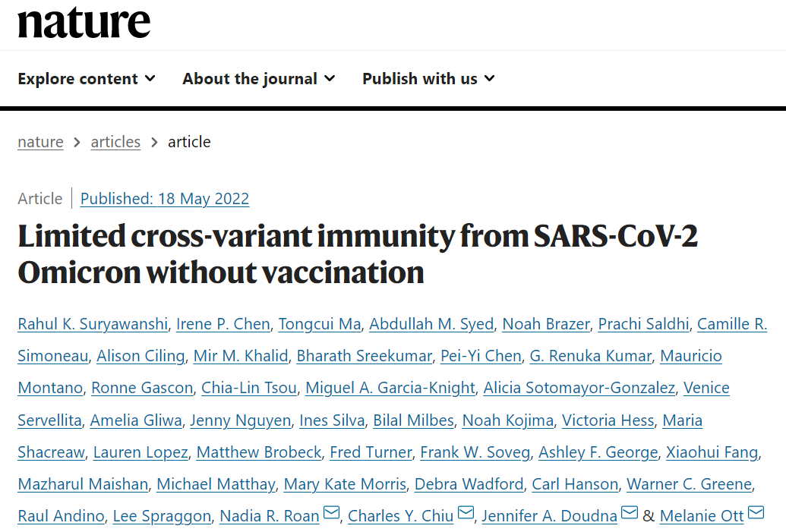Viewport: 786px width, 532px height.
Task: Click author Miguel A. Garcia-Knight
Action: pos(390,388)
